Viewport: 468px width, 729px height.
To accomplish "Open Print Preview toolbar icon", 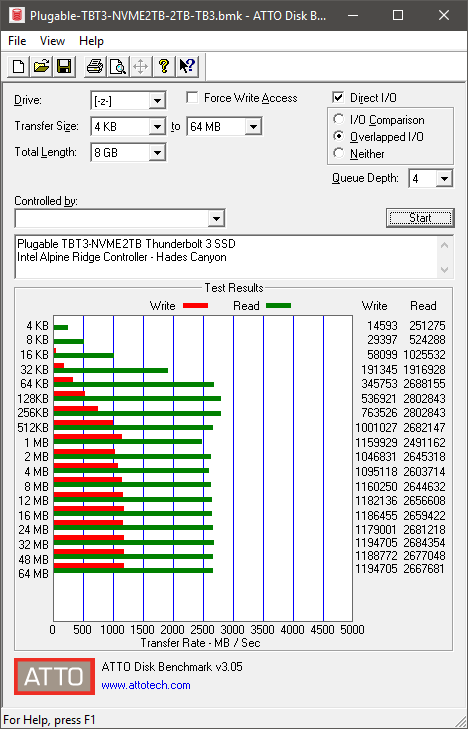I will pos(118,66).
